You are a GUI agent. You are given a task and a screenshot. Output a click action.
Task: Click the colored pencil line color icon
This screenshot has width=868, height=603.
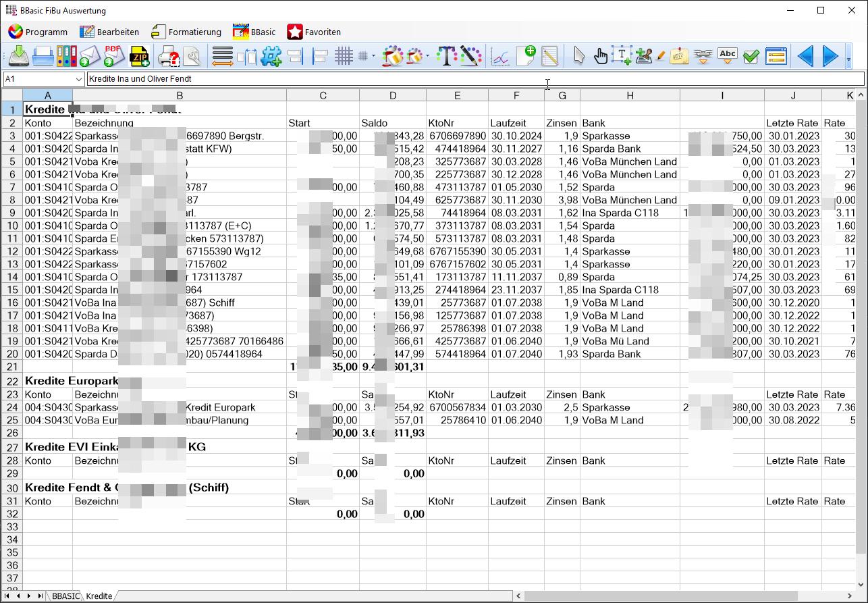[470, 57]
